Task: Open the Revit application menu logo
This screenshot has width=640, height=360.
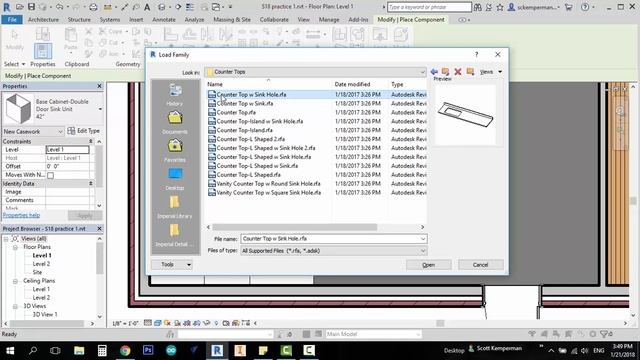Action: (7, 7)
